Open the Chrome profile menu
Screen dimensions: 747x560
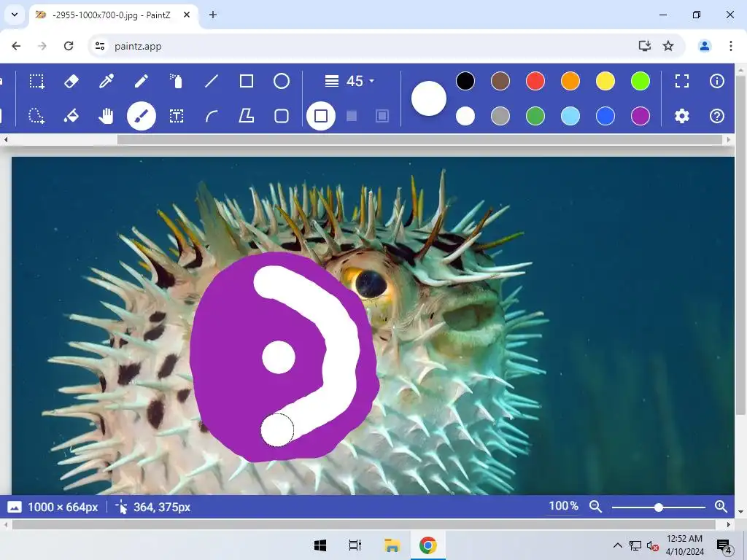click(x=705, y=46)
